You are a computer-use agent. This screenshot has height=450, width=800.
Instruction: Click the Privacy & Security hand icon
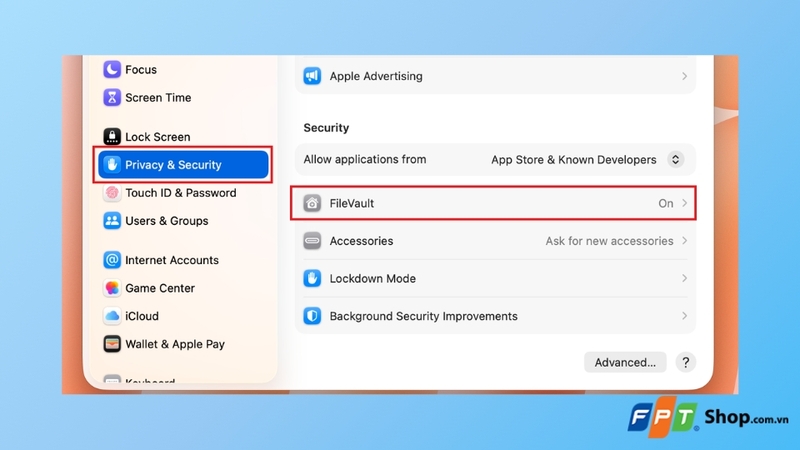click(112, 165)
